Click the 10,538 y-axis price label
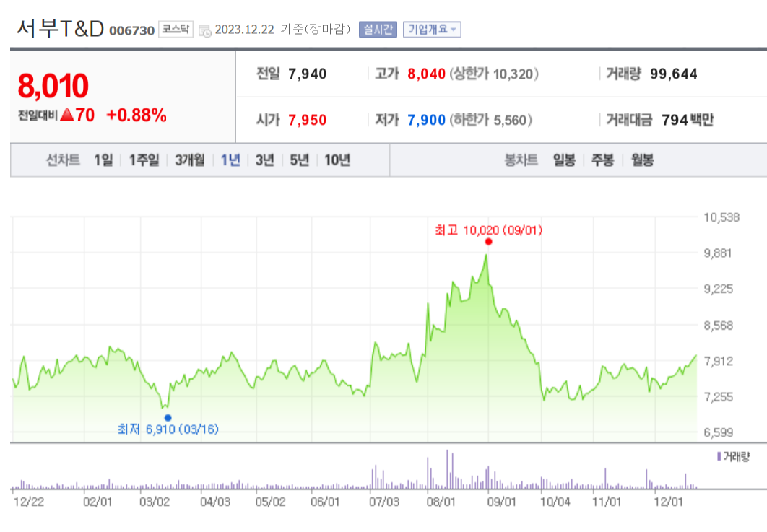Image resolution: width=767 pixels, height=532 pixels. pyautogui.click(x=721, y=217)
